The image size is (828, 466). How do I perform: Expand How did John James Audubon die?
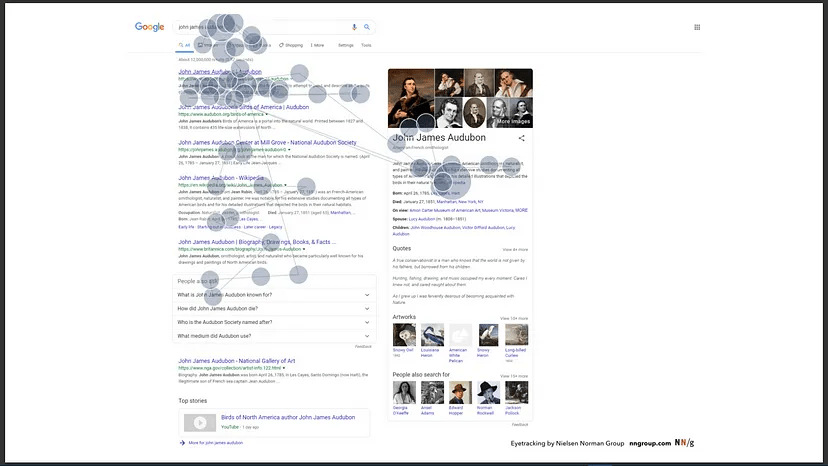274,309
